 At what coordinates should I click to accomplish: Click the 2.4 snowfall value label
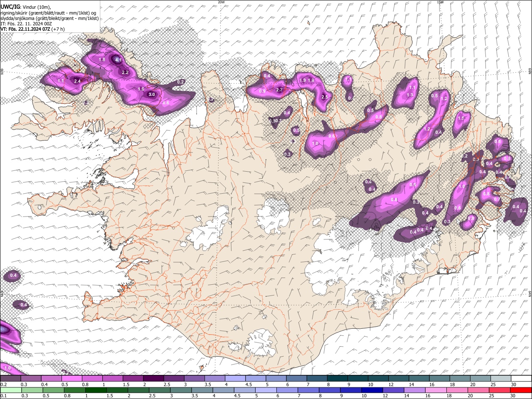[77, 81]
